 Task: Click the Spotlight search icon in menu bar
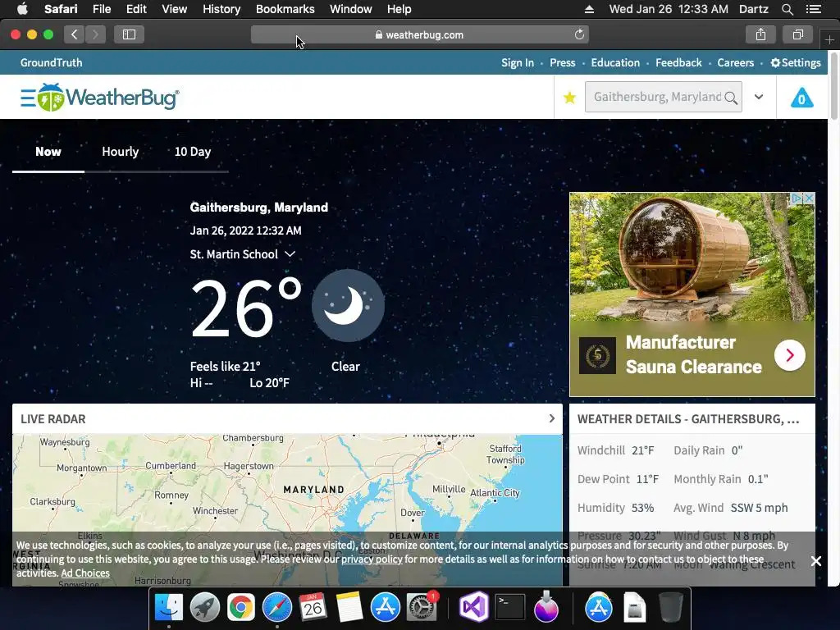(x=787, y=9)
